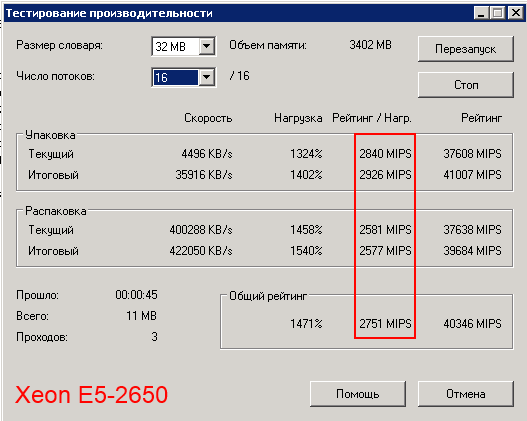Open Помощь help button
Viewport: 527px width, 421px height.
click(x=358, y=394)
